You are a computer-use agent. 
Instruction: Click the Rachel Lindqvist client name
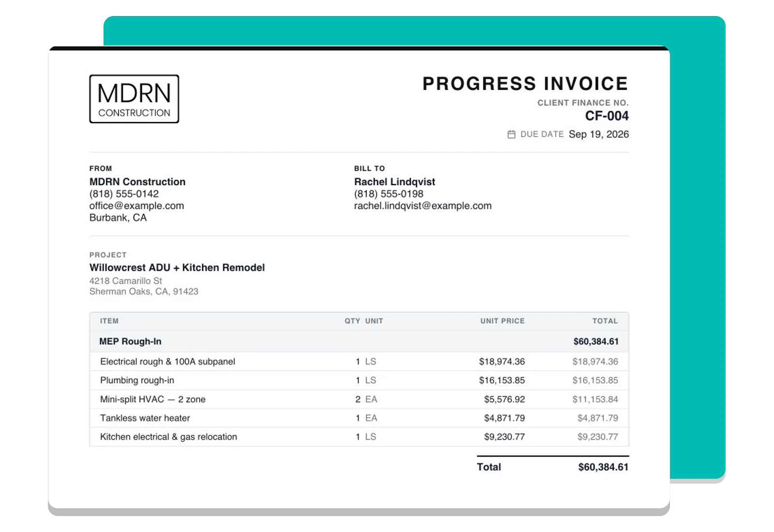pyautogui.click(x=395, y=182)
